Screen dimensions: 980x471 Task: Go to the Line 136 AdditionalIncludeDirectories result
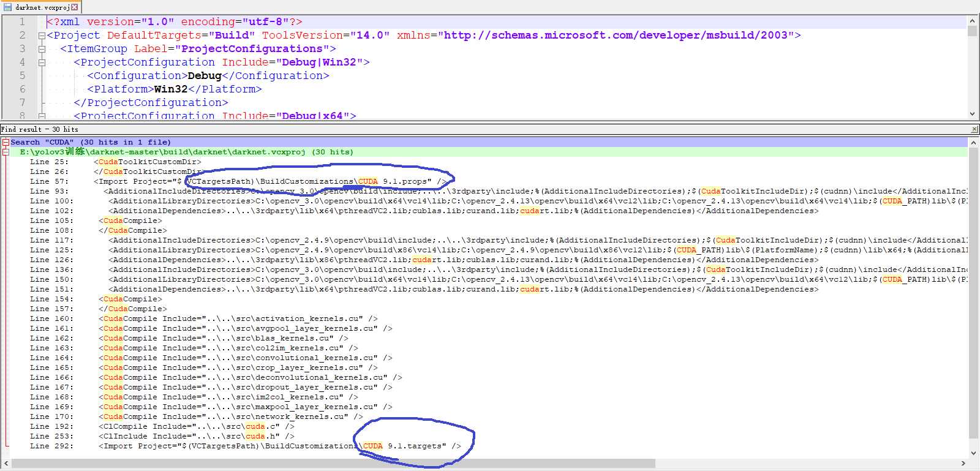click(x=499, y=269)
